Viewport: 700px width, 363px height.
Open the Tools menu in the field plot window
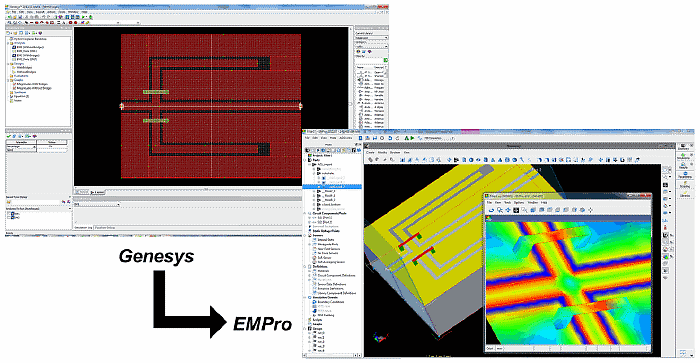(x=508, y=203)
